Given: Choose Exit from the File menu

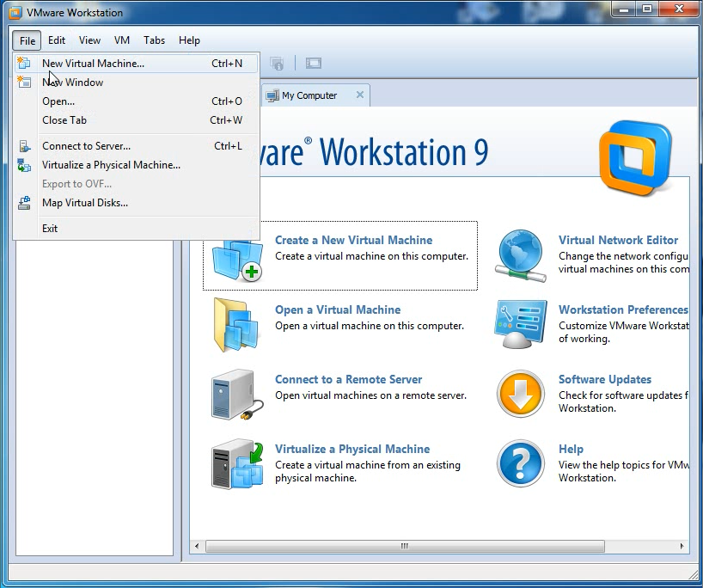Looking at the screenshot, I should (136, 229).
